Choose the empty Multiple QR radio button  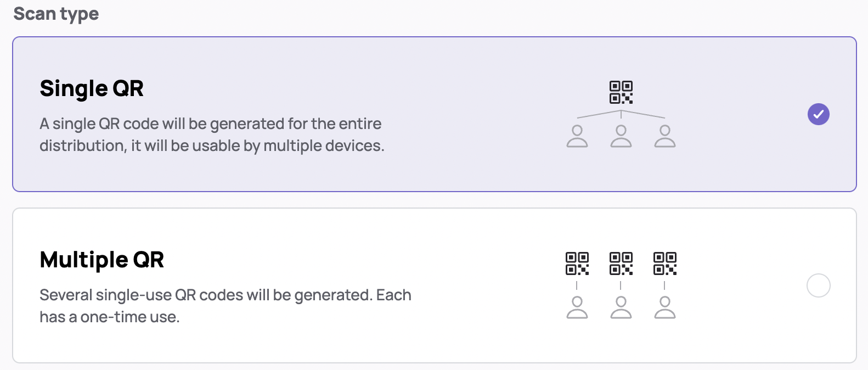(x=818, y=285)
